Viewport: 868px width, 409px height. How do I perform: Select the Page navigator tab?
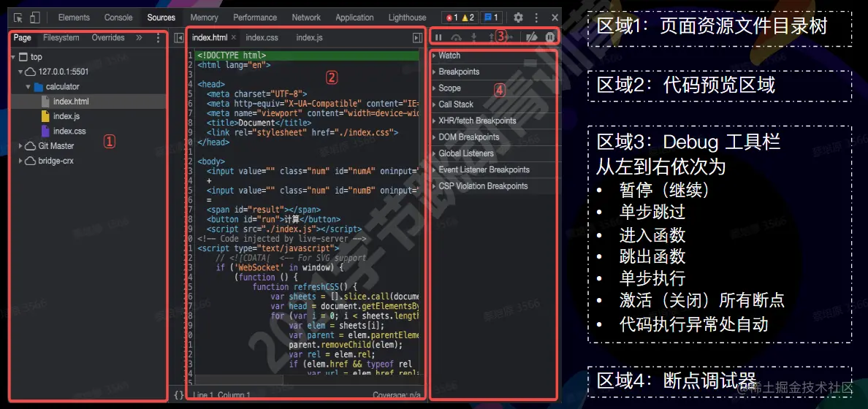23,38
